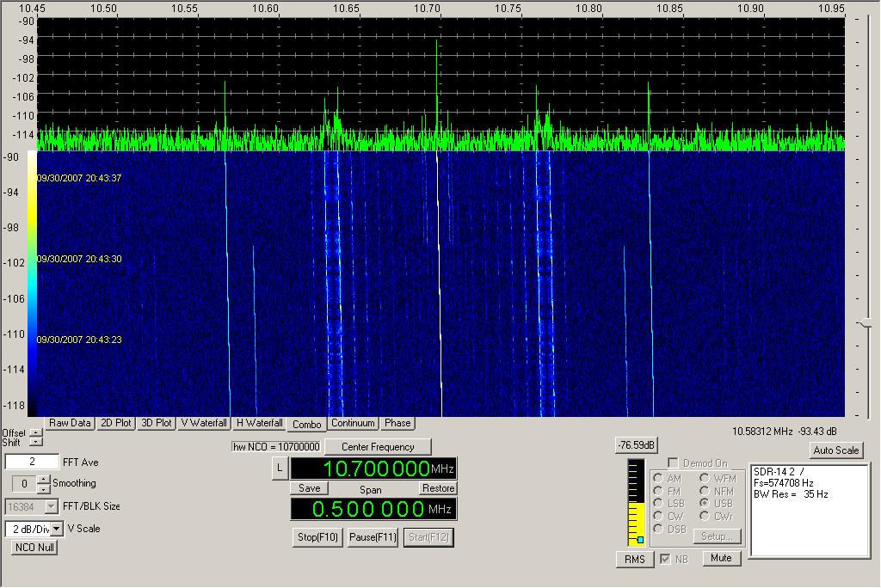Switch to the 3D Plot tab
Screen dimensions: 881x588
pyautogui.click(x=156, y=423)
